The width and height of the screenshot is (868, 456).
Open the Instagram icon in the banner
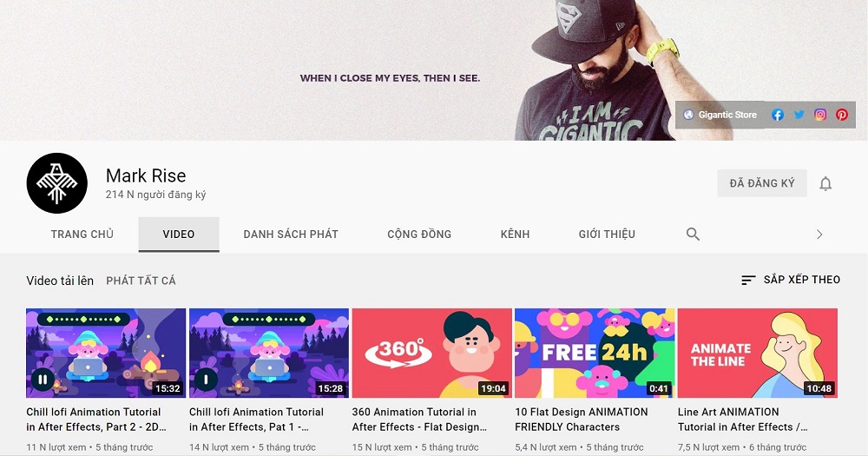(820, 115)
